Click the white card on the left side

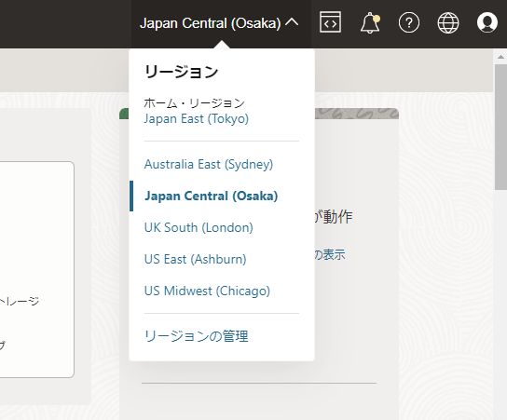[x=37, y=269]
